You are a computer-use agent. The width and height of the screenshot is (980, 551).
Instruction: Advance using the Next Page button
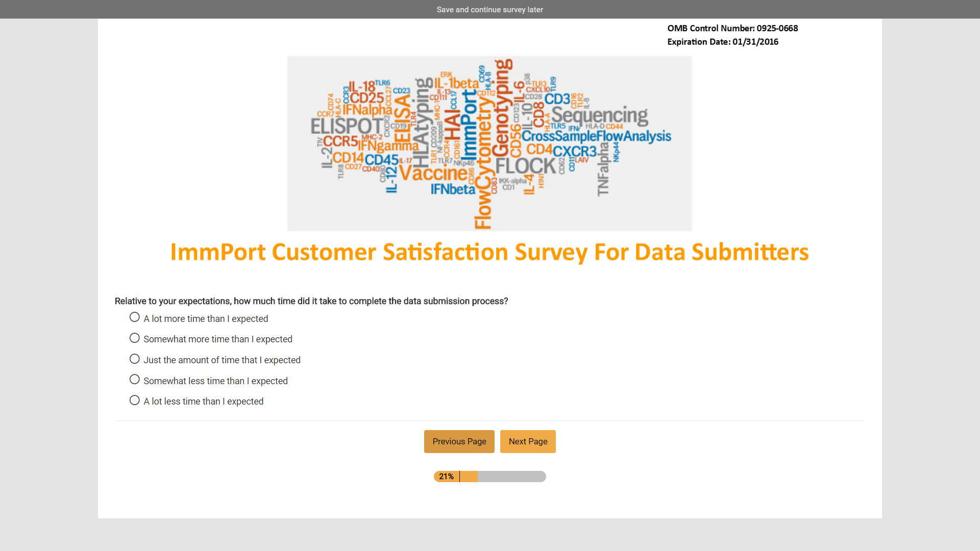click(x=528, y=441)
